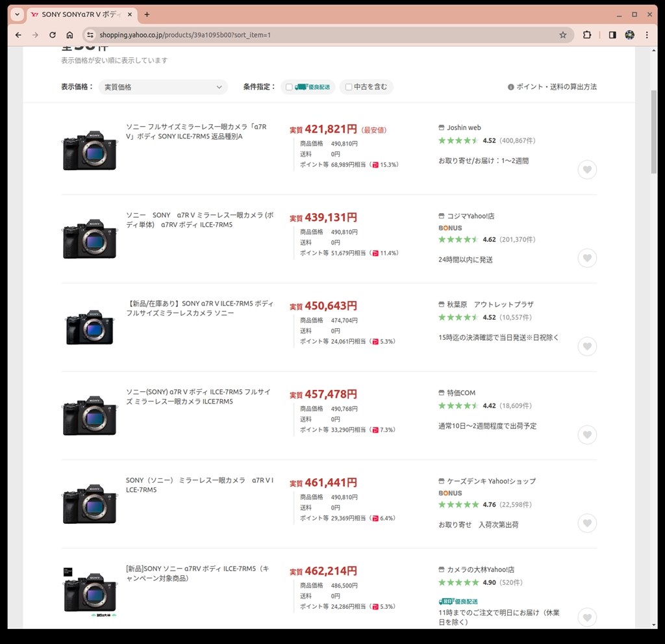Viewport: 665px width, 644px height.
Task: Open product title with 返品種別A
Action: 196,132
